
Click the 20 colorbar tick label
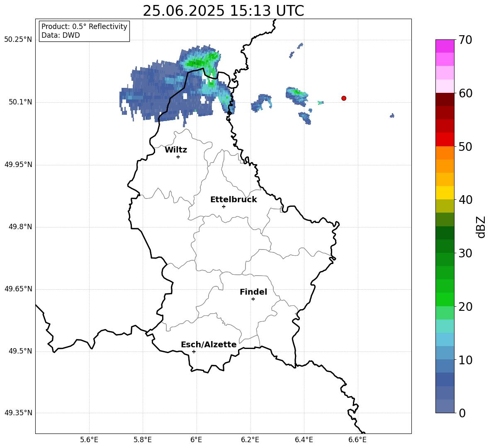pos(465,307)
